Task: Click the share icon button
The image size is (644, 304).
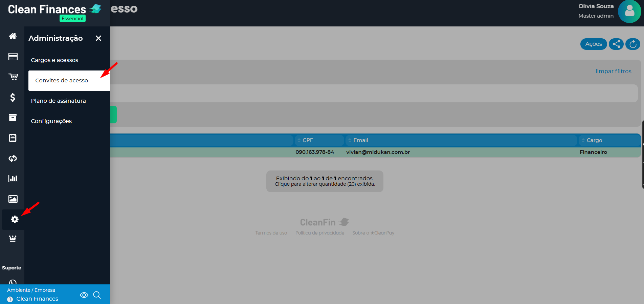Action: 616,44
